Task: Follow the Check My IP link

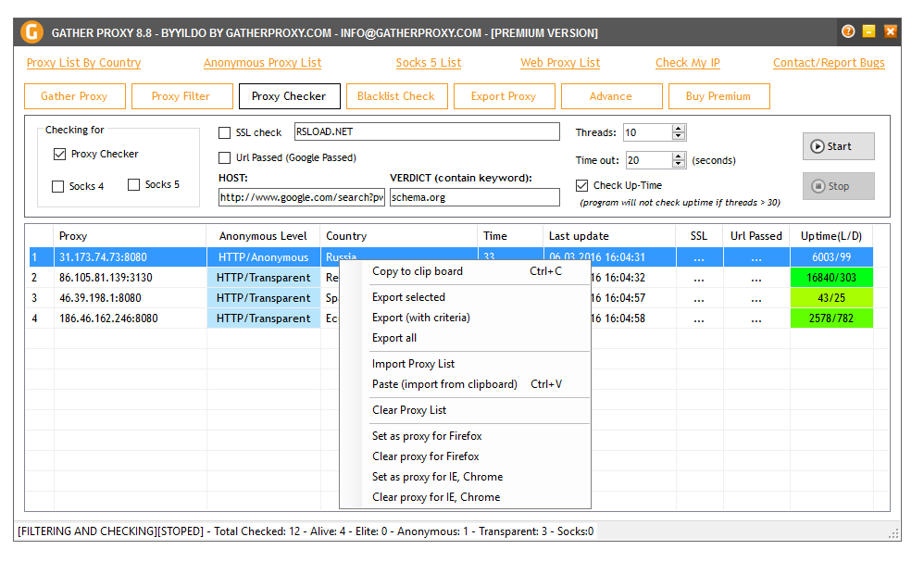Action: coord(688,62)
